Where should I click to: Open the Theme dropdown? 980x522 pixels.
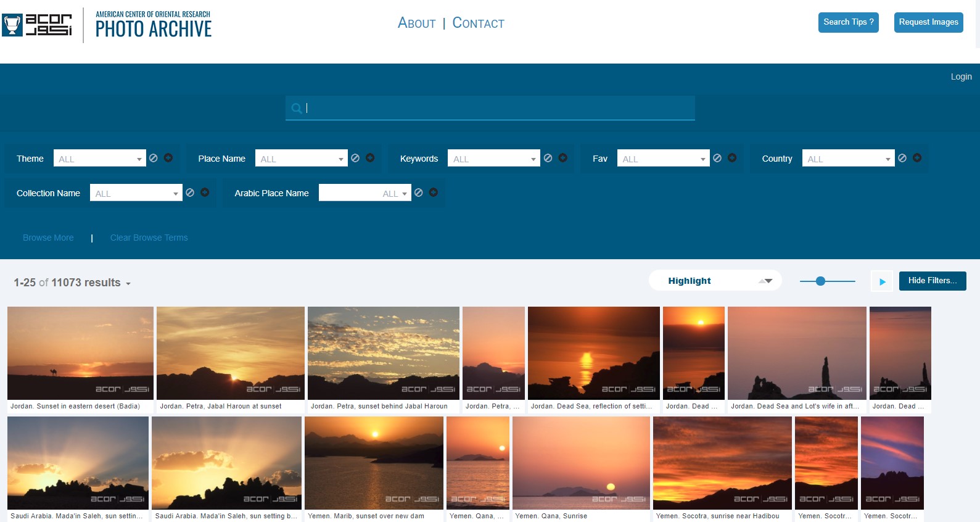[x=100, y=159]
